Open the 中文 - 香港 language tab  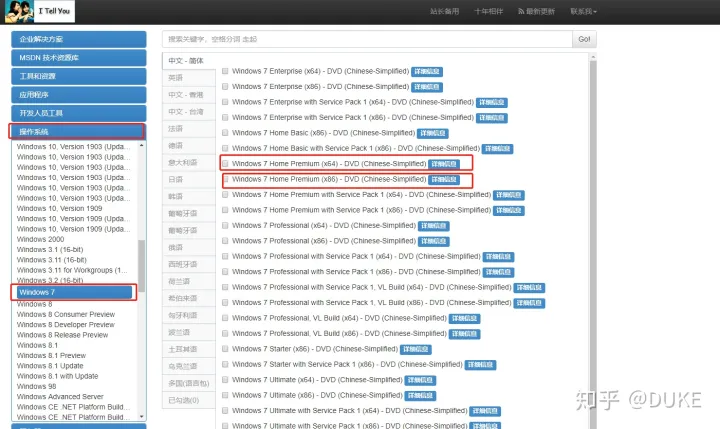tap(189, 95)
